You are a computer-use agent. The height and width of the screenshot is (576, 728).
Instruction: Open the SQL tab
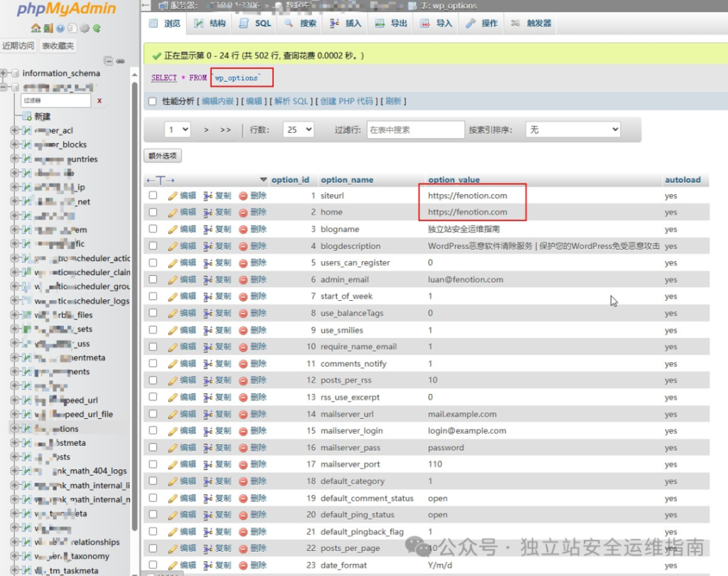coord(255,23)
